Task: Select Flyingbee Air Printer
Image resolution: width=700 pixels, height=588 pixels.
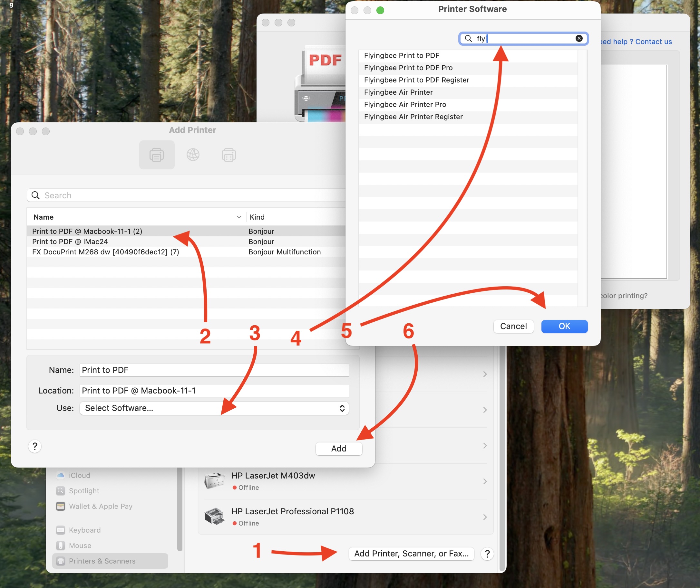Action: pyautogui.click(x=468, y=92)
